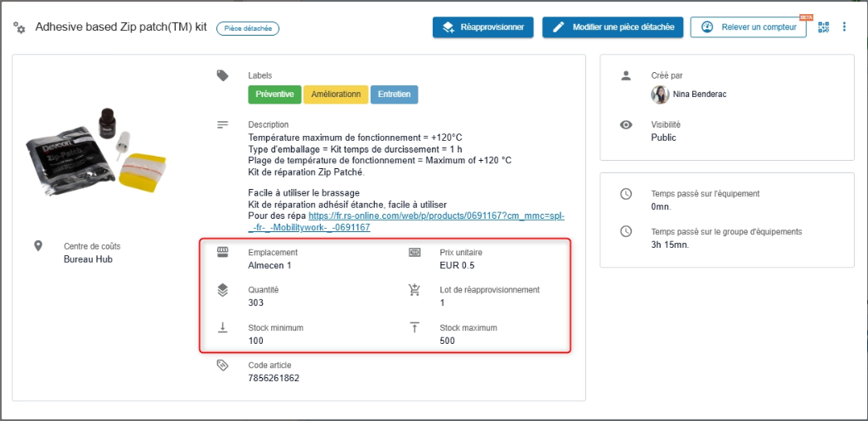The height and width of the screenshot is (421, 868).
Task: Click the yellow Améliorationn label
Action: tap(336, 94)
